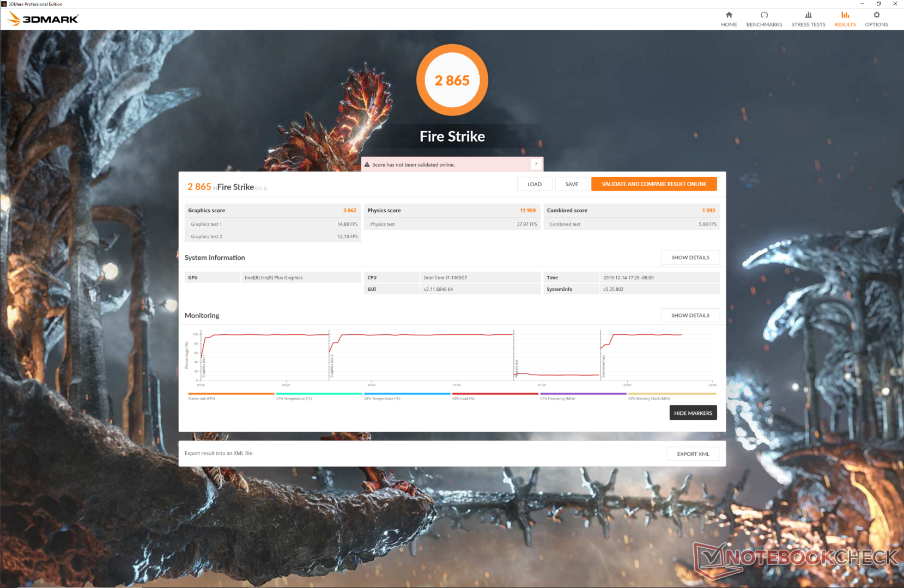Viewport: 904px width, 588px height.
Task: Select the Combined test row
Action: coord(632,224)
